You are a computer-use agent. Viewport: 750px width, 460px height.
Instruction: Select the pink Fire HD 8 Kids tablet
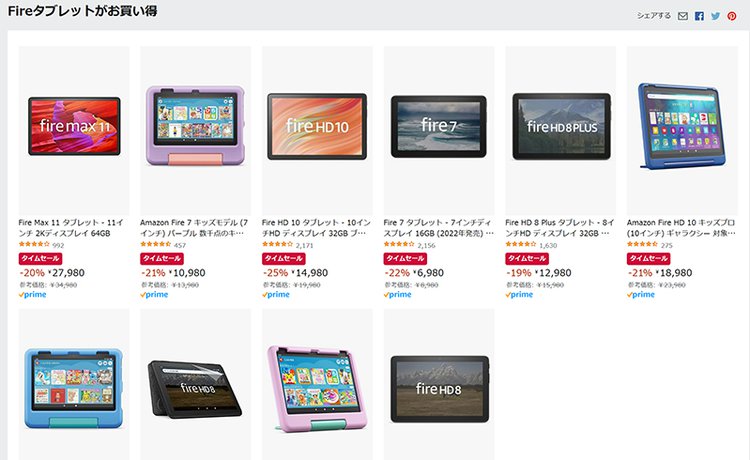(x=318, y=389)
